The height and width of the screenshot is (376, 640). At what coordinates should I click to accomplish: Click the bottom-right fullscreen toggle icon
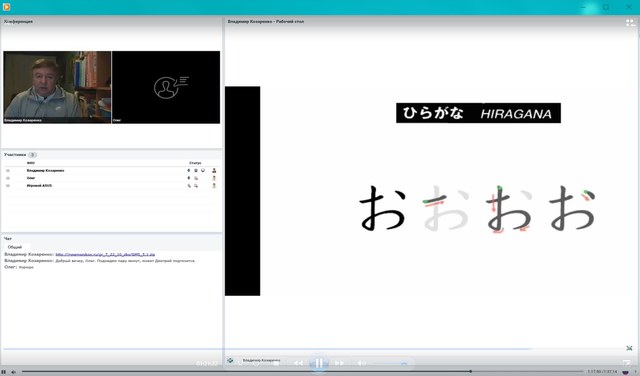(627, 363)
